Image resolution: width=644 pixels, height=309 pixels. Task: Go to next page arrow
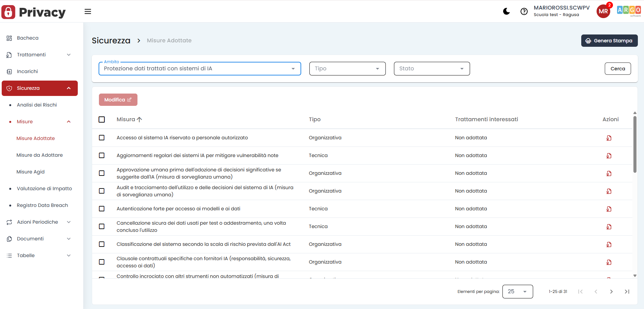[611, 292]
